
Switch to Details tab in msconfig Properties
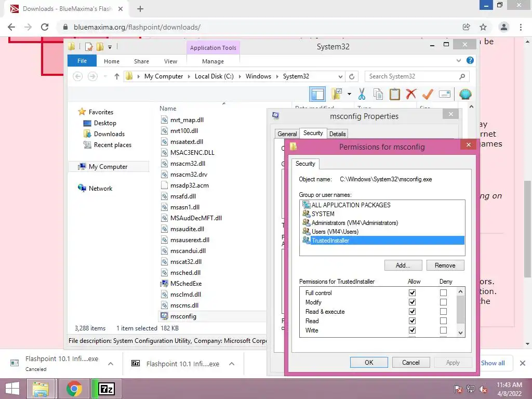(x=338, y=134)
